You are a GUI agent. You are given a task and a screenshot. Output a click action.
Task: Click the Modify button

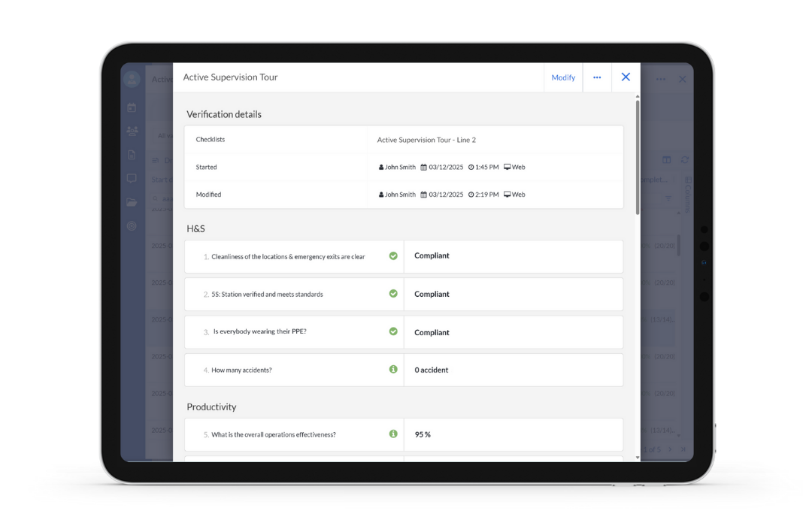click(563, 77)
